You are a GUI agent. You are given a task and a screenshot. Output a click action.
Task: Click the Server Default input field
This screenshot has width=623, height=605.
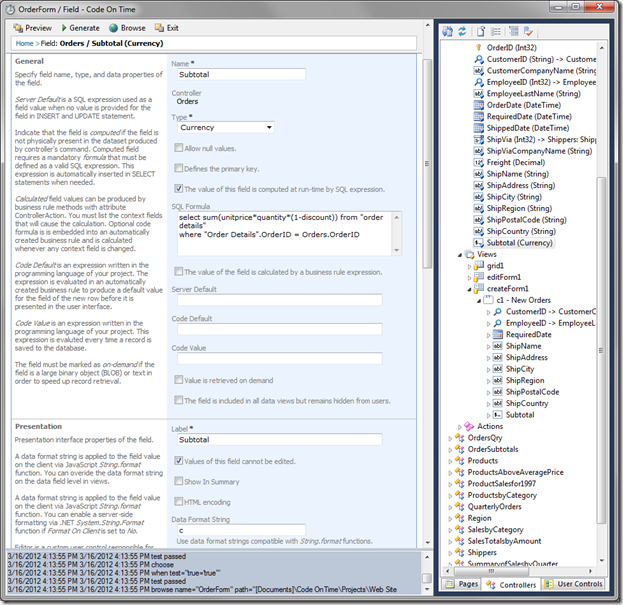click(x=280, y=300)
